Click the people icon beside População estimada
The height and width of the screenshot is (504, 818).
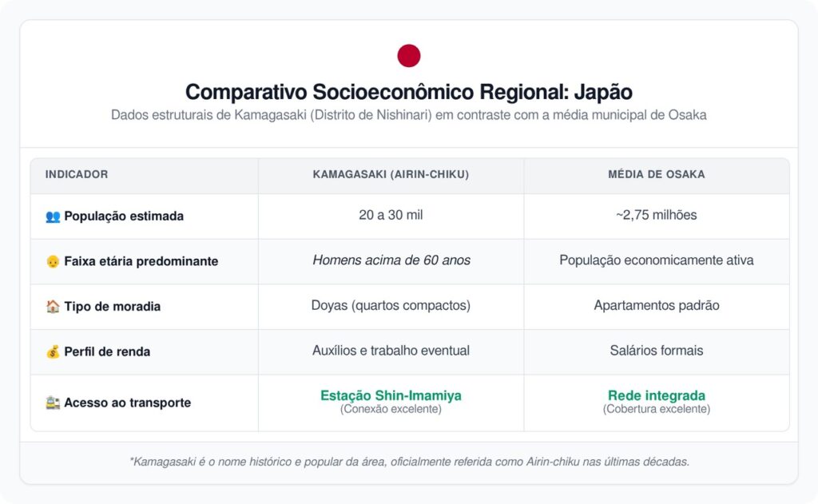click(x=53, y=216)
